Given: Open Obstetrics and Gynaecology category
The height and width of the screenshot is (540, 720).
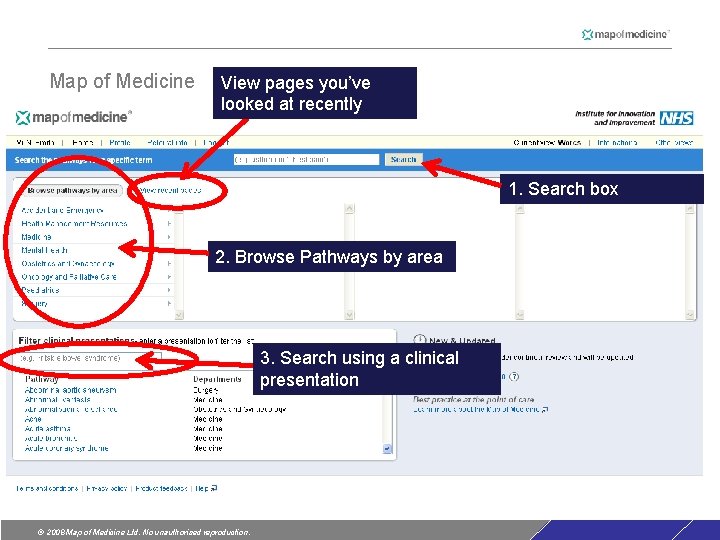Looking at the screenshot, I should [68, 264].
